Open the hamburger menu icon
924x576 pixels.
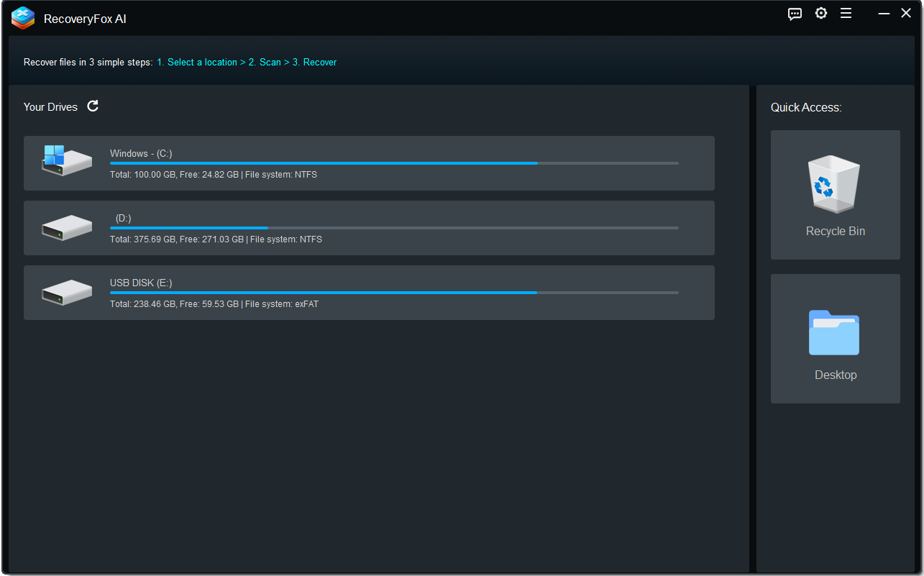pyautogui.click(x=846, y=13)
